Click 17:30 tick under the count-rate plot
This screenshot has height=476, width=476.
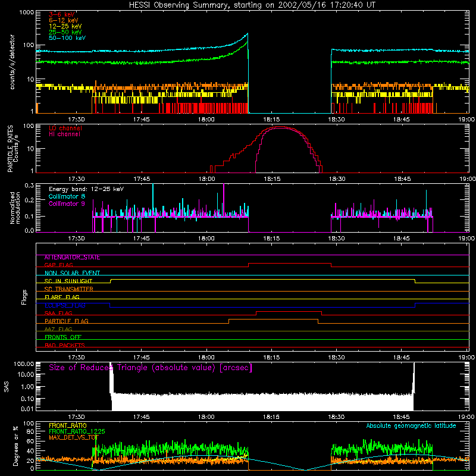point(76,120)
